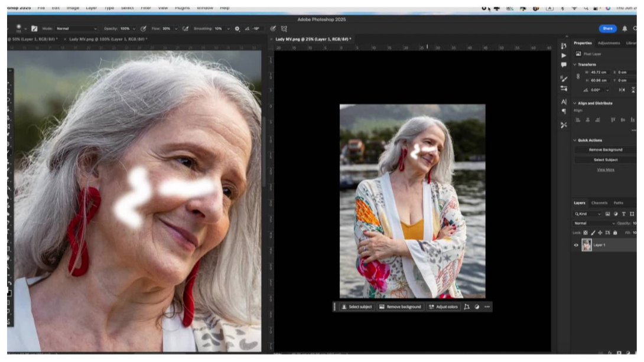Click the Actions play icon in dock
Viewport: 644px width, 362px height.
pos(564,56)
